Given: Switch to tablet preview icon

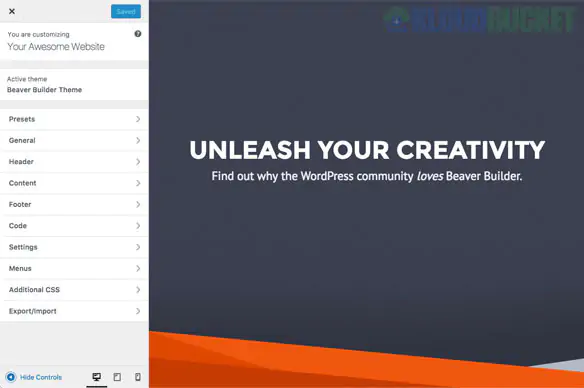Looking at the screenshot, I should pyautogui.click(x=117, y=377).
